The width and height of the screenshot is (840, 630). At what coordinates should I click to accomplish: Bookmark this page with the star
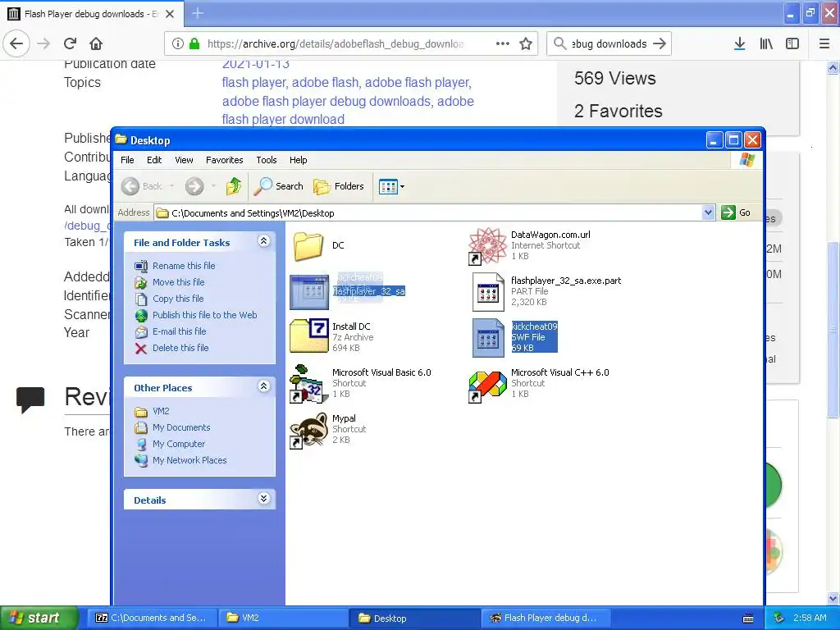coord(526,43)
